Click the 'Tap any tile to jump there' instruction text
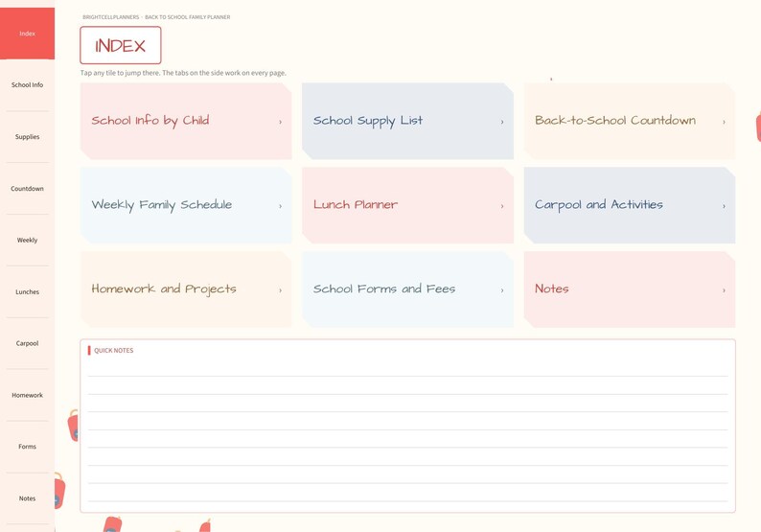This screenshot has width=761, height=532. pyautogui.click(x=183, y=73)
